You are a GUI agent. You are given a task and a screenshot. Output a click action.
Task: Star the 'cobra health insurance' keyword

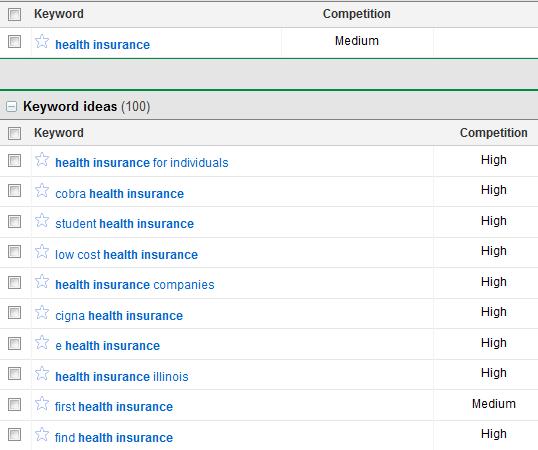coord(42,190)
